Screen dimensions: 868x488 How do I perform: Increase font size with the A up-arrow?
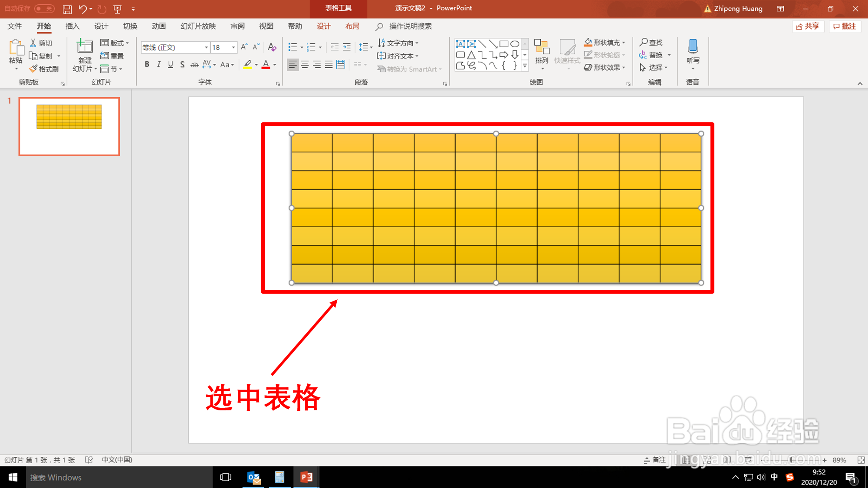tap(244, 47)
